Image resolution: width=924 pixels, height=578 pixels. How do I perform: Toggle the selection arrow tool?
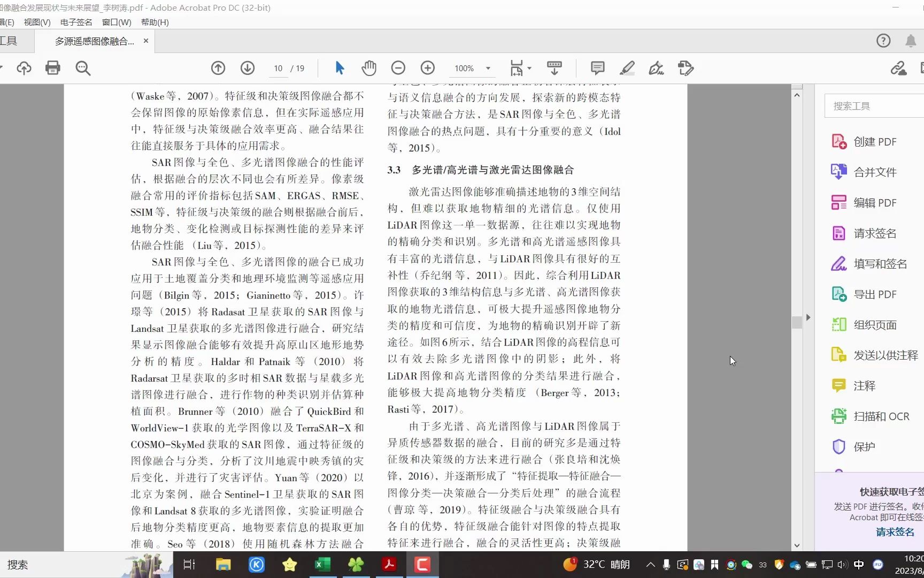coord(339,68)
